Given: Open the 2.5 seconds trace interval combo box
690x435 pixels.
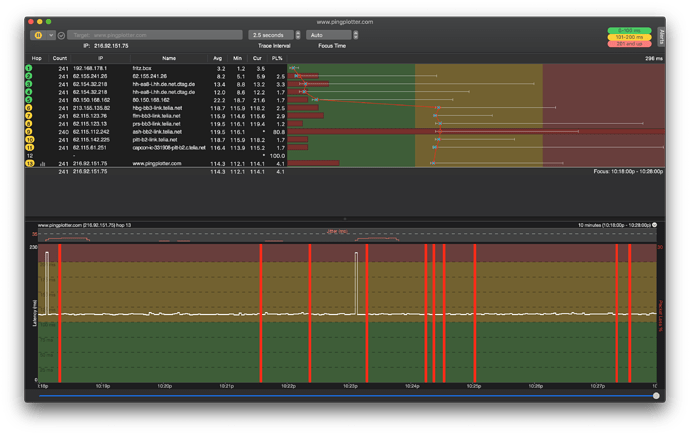Looking at the screenshot, I should (x=271, y=35).
